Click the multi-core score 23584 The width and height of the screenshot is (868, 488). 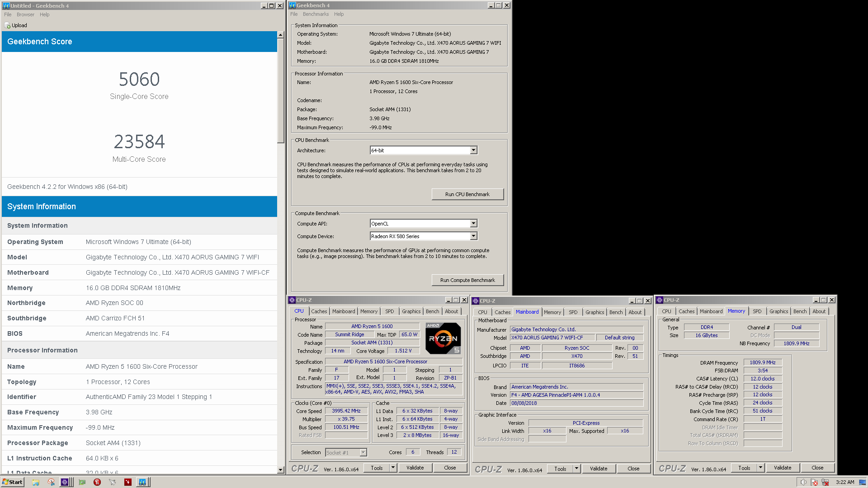click(139, 142)
